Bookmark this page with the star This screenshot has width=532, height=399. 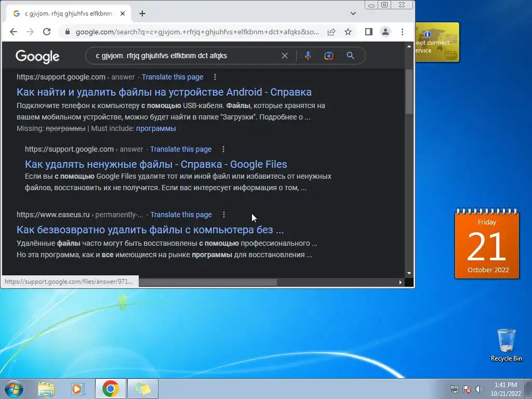pyautogui.click(x=348, y=32)
